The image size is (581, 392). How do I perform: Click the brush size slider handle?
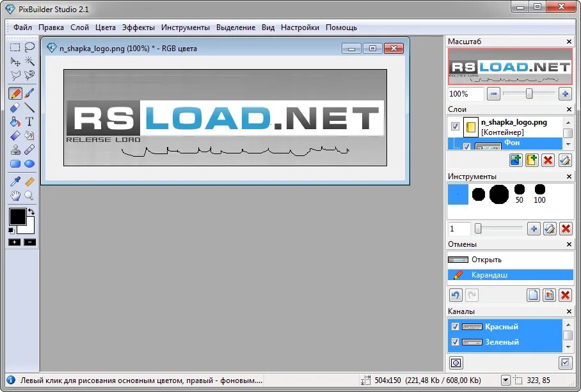click(x=478, y=228)
